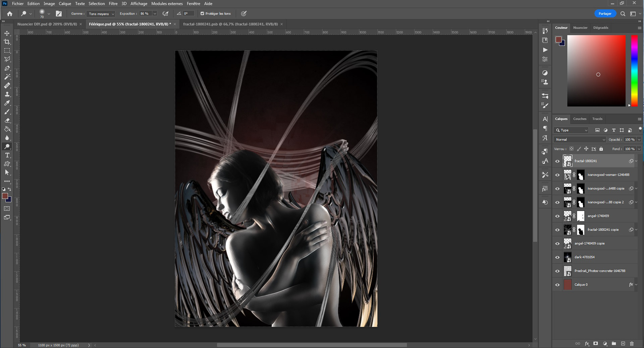
Task: Hide the Calque 0 layer
Action: click(x=557, y=285)
